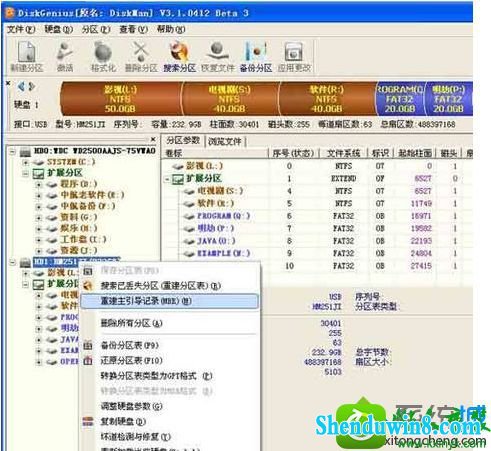Open the 硬盘(D) menu
This screenshot has height=451, width=491.
coord(59,30)
